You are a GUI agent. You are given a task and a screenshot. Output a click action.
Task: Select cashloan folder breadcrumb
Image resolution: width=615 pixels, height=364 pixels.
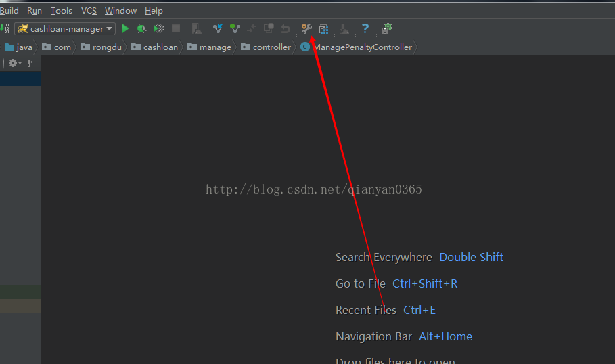[x=154, y=47]
